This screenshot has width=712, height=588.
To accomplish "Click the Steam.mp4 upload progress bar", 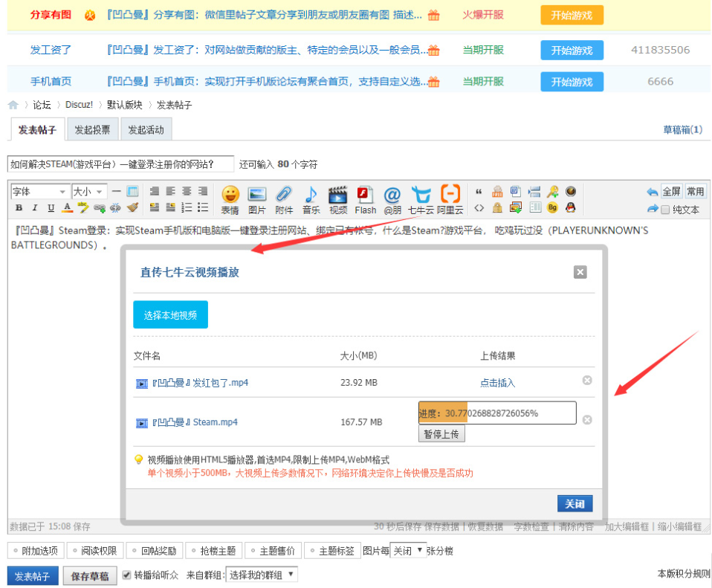I will (x=497, y=413).
